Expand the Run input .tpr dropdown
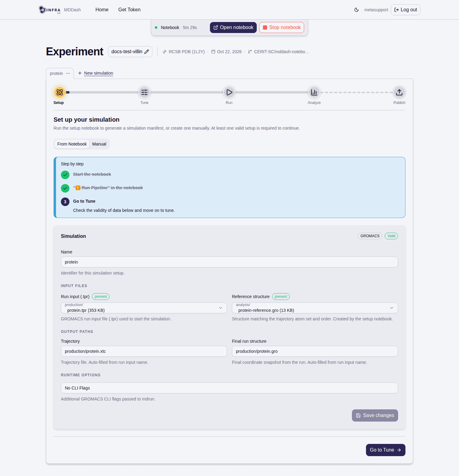The image size is (459, 476). click(144, 308)
